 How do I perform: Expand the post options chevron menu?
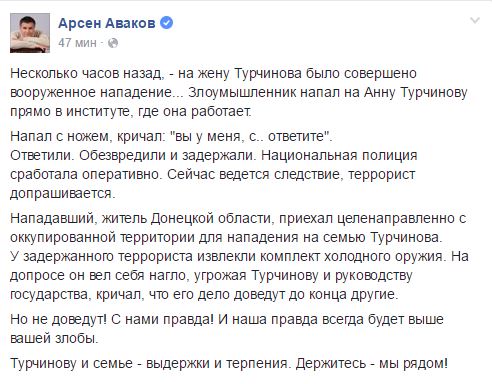tap(475, 21)
